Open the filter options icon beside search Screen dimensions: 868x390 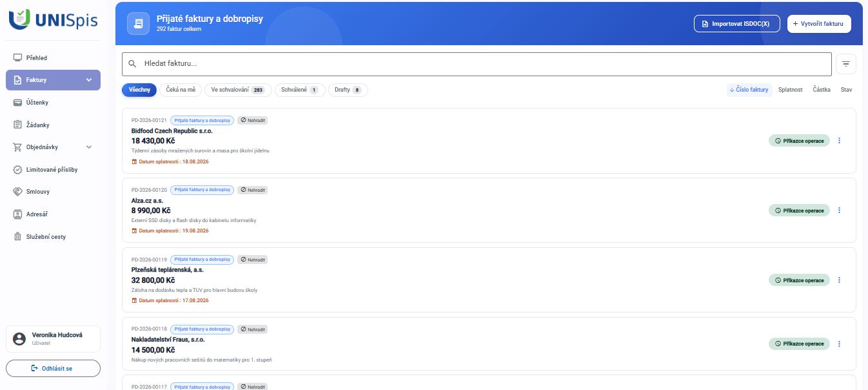click(x=845, y=64)
